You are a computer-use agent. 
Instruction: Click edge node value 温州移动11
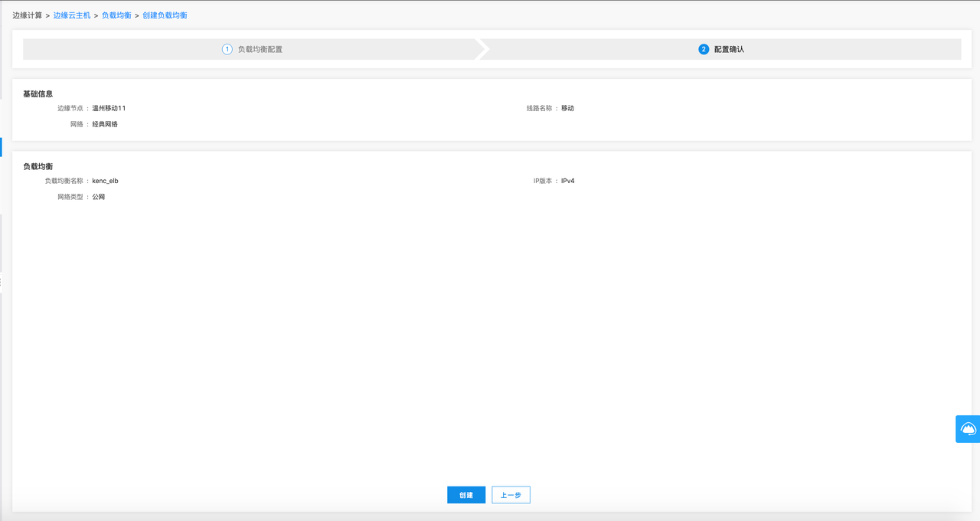(x=109, y=108)
